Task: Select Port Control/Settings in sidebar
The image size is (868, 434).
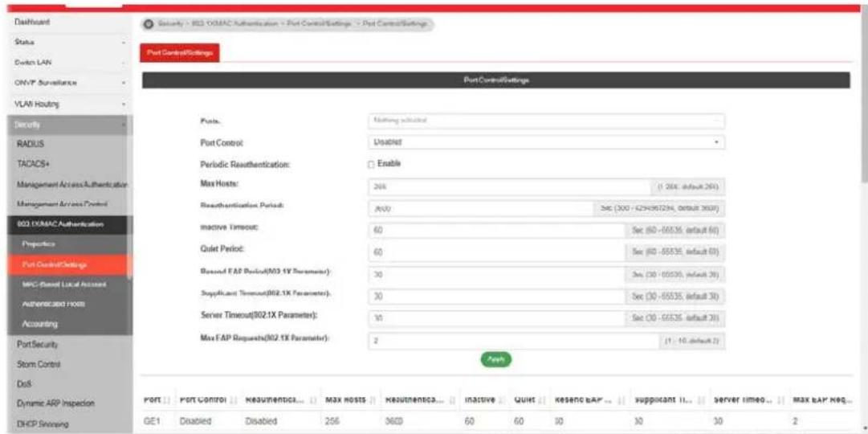Action: click(x=67, y=264)
